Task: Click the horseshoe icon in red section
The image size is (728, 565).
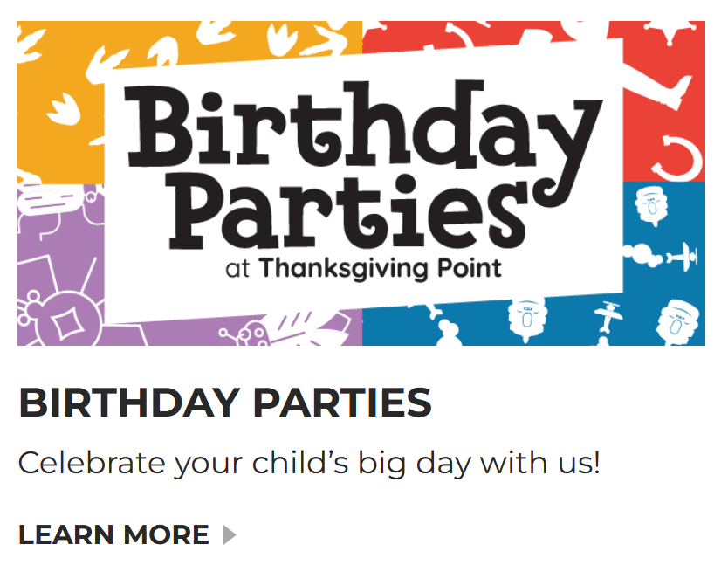Action: click(x=676, y=157)
